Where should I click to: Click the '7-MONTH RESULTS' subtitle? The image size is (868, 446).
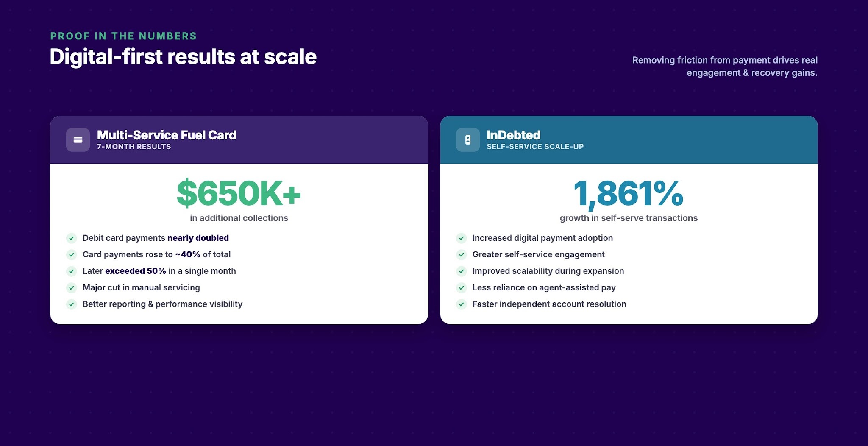(x=134, y=147)
